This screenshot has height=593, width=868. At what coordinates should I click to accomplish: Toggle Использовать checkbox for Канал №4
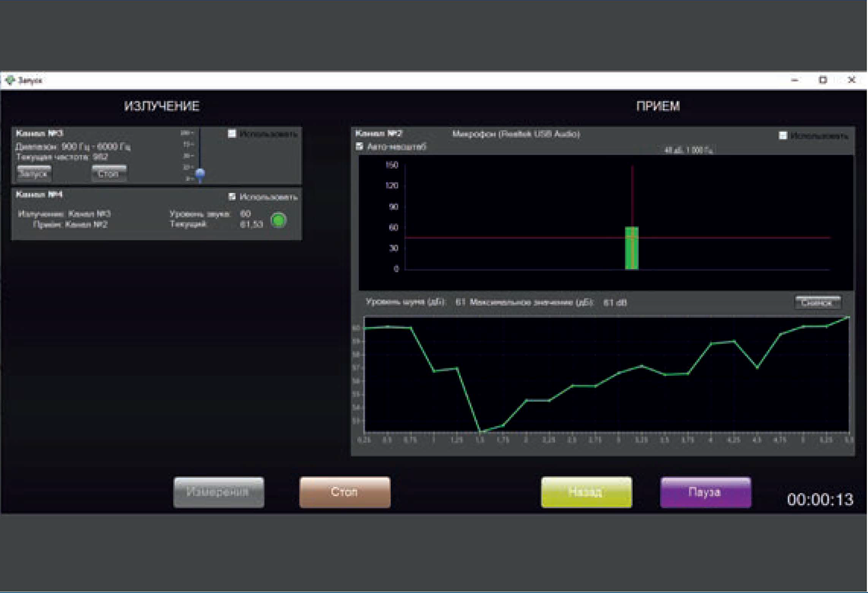232,196
